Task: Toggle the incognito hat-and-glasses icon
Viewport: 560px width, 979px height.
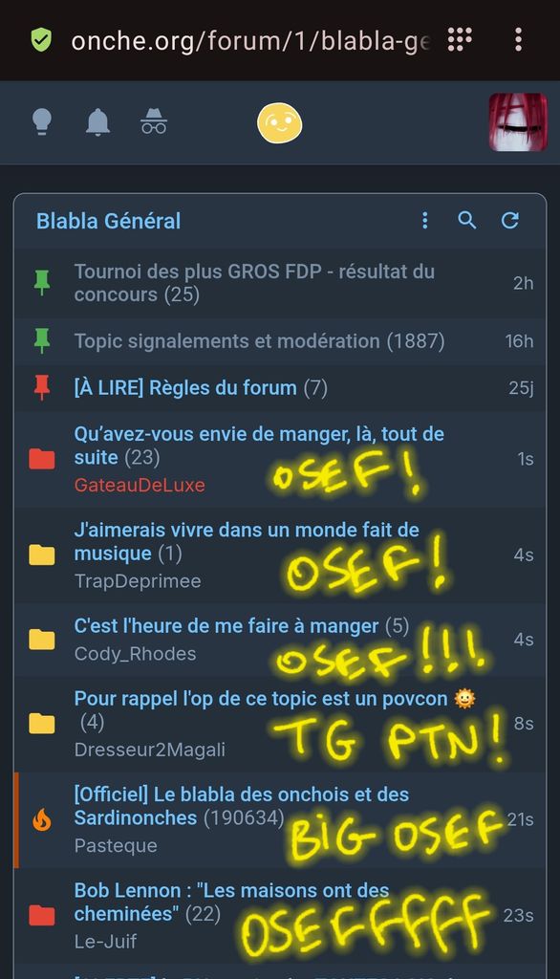Action: (x=154, y=121)
